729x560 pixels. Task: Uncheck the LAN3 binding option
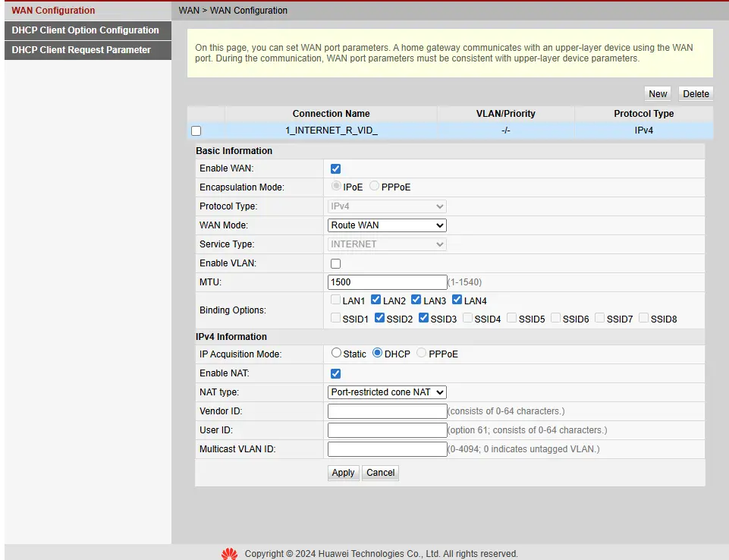click(416, 300)
